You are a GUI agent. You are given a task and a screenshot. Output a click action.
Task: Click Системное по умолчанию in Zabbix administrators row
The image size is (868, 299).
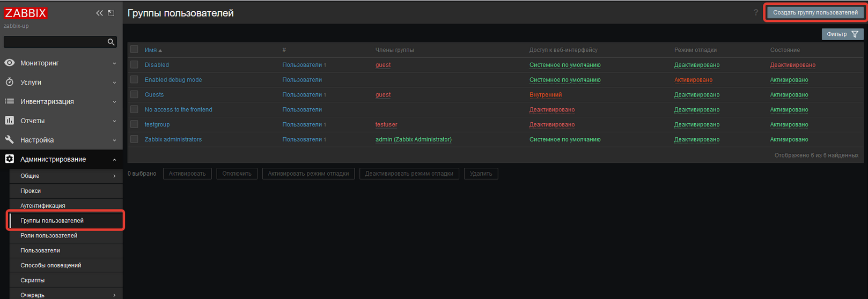pyautogui.click(x=565, y=140)
